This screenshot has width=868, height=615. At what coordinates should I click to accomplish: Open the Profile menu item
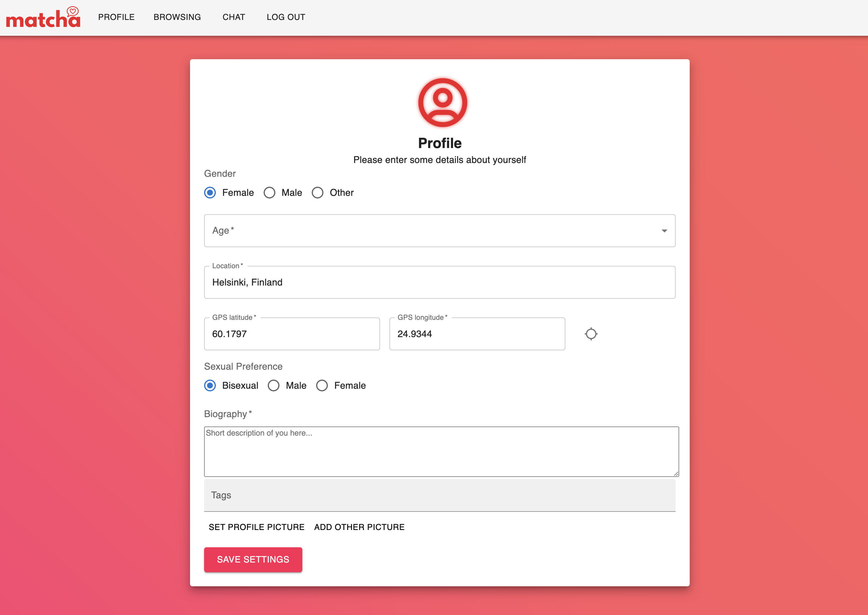[x=116, y=17]
